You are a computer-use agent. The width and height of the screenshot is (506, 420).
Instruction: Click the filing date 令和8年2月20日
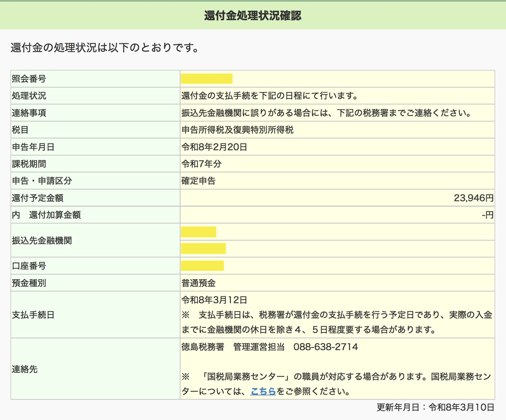point(214,147)
